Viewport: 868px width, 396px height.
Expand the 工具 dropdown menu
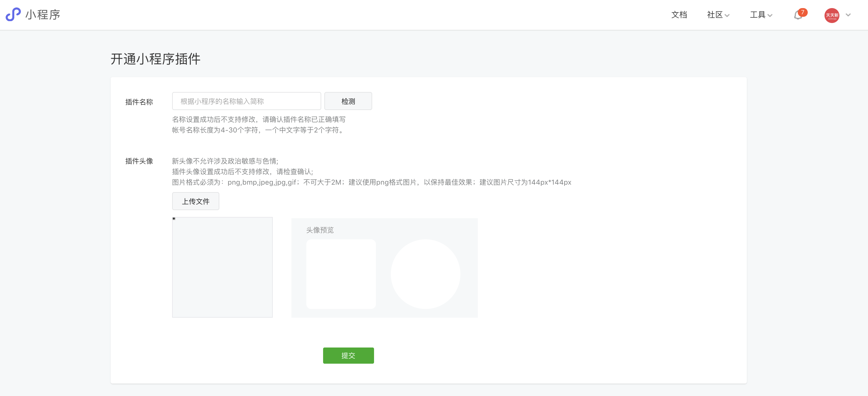(761, 15)
